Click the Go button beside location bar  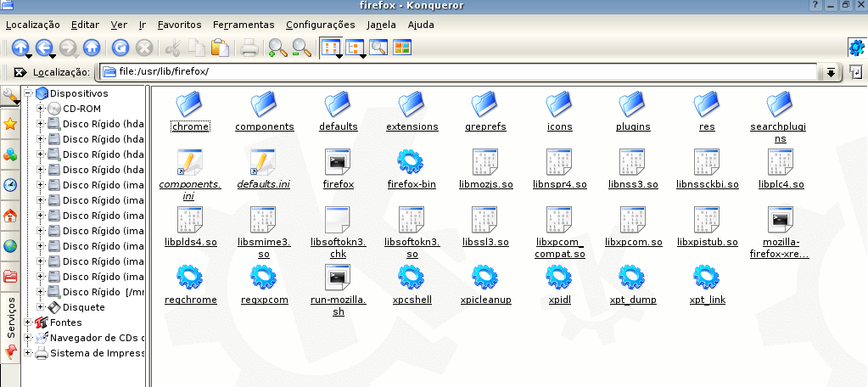click(856, 72)
